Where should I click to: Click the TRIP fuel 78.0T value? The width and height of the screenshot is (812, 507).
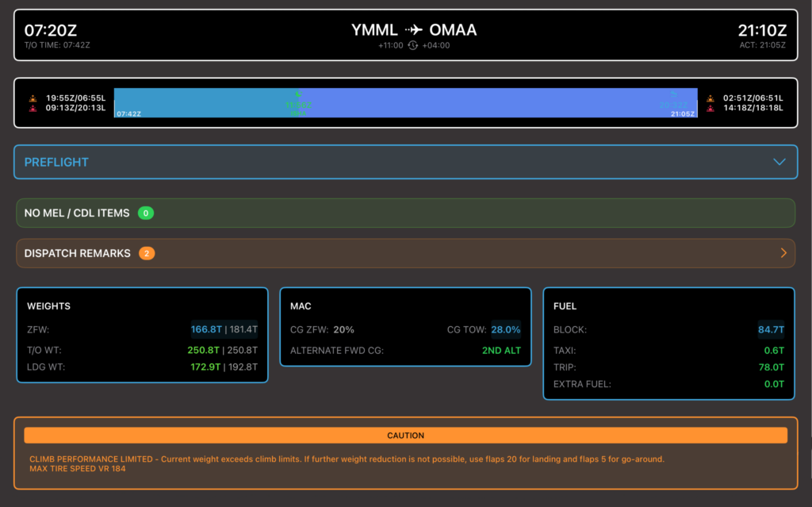click(771, 367)
